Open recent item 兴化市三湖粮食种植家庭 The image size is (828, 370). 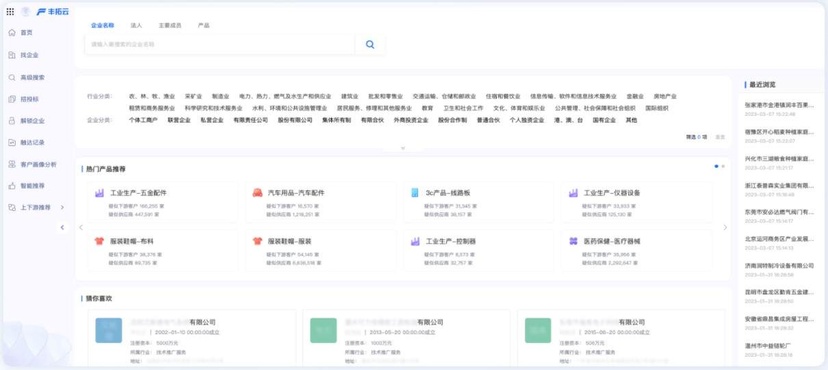click(779, 158)
